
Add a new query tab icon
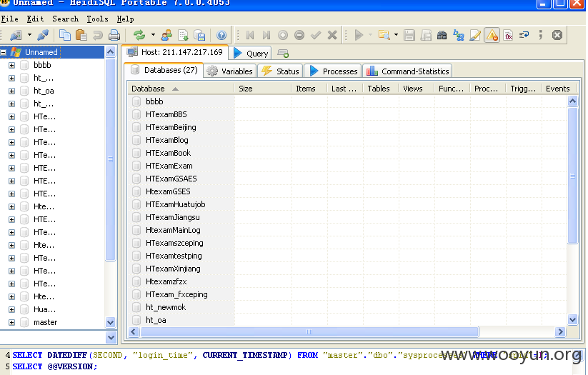[283, 54]
